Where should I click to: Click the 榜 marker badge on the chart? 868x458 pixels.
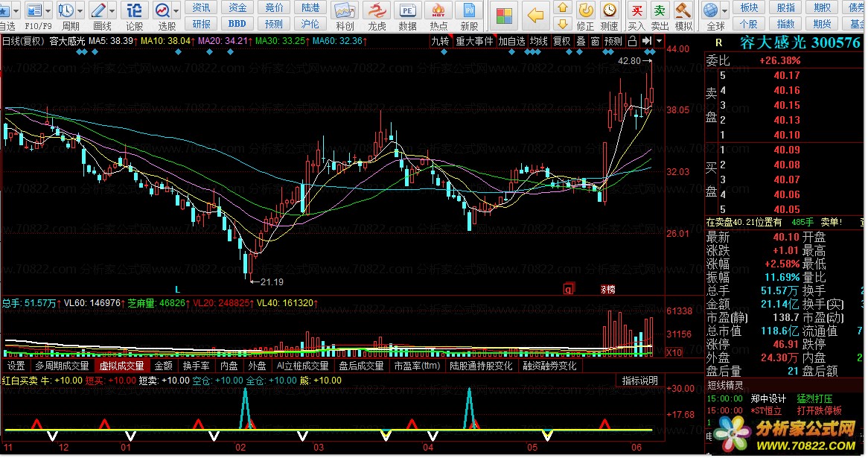pos(607,289)
